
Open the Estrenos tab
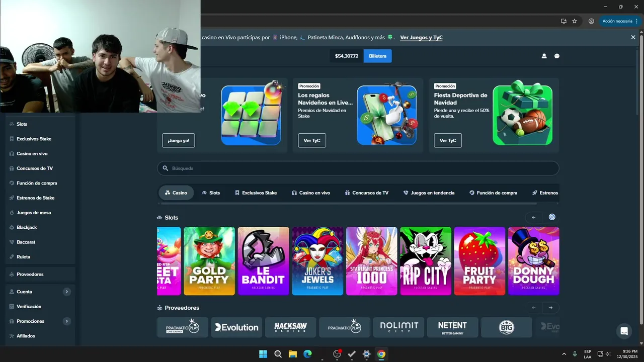[545, 193]
